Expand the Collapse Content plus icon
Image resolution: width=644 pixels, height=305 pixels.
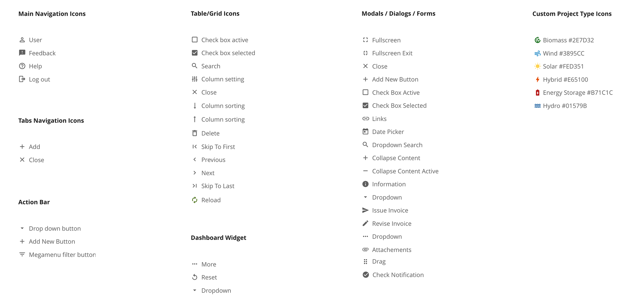366,158
